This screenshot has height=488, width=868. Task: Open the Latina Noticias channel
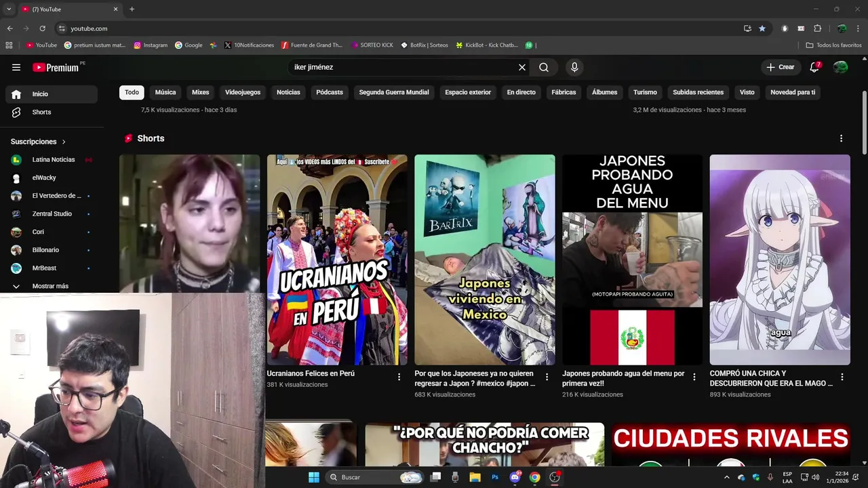pos(52,159)
